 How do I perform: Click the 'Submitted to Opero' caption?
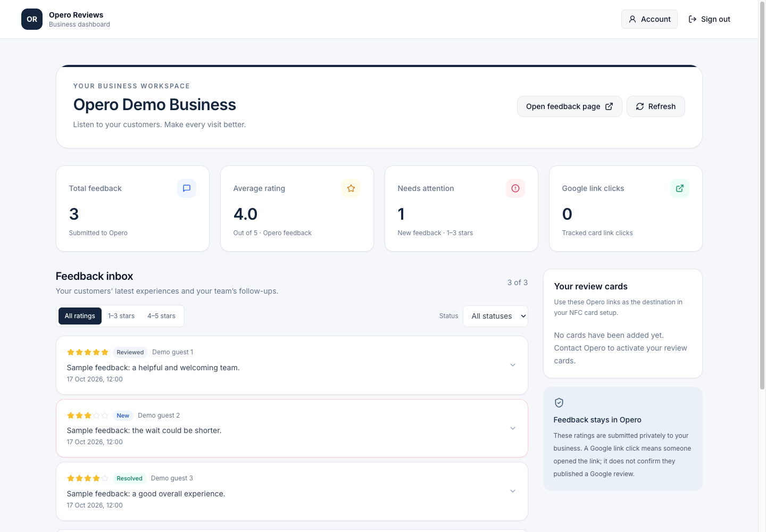(x=98, y=233)
